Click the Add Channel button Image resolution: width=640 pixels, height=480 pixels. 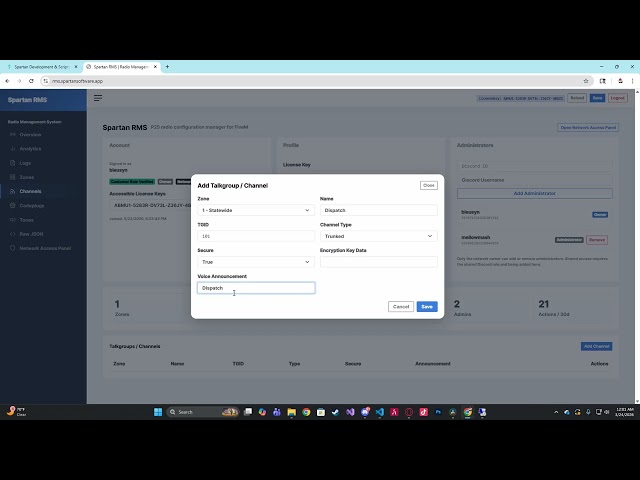pos(596,346)
